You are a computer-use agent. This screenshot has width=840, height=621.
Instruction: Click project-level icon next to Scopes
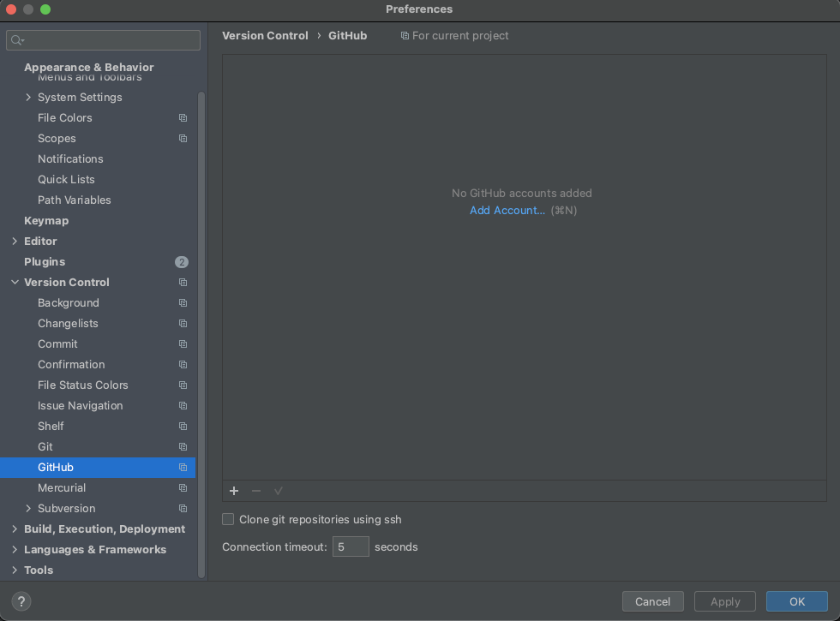[183, 139]
